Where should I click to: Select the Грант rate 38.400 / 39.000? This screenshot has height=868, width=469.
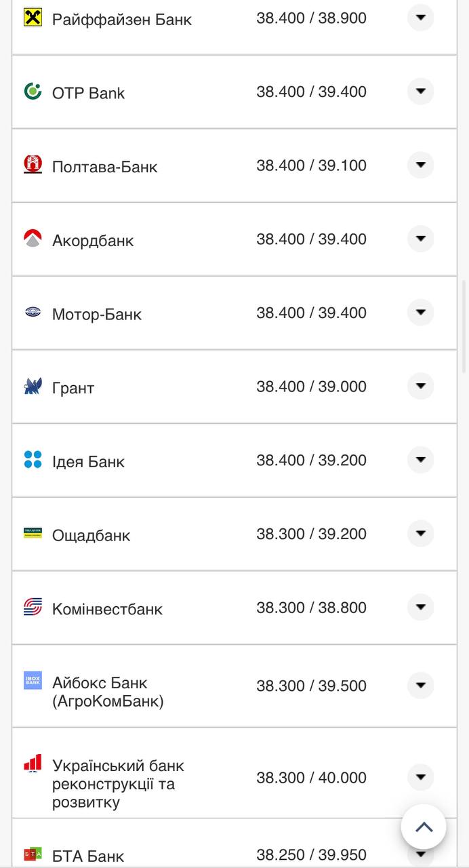pos(311,387)
